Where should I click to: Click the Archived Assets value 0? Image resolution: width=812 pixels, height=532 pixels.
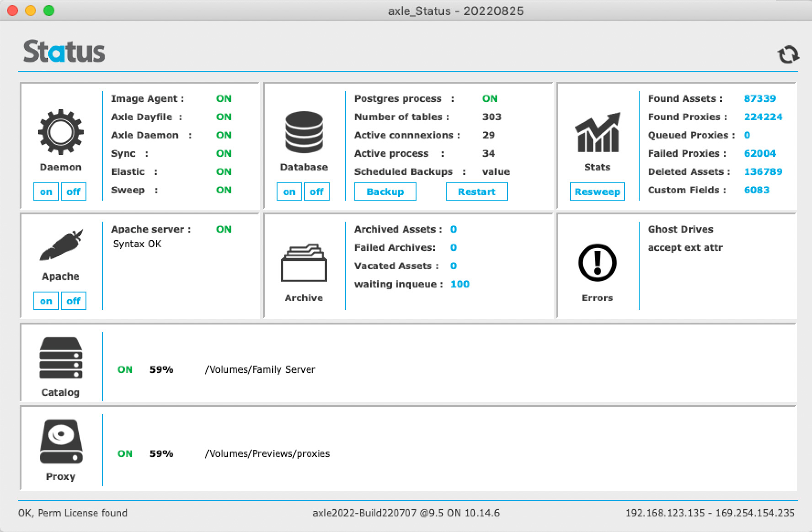click(454, 229)
